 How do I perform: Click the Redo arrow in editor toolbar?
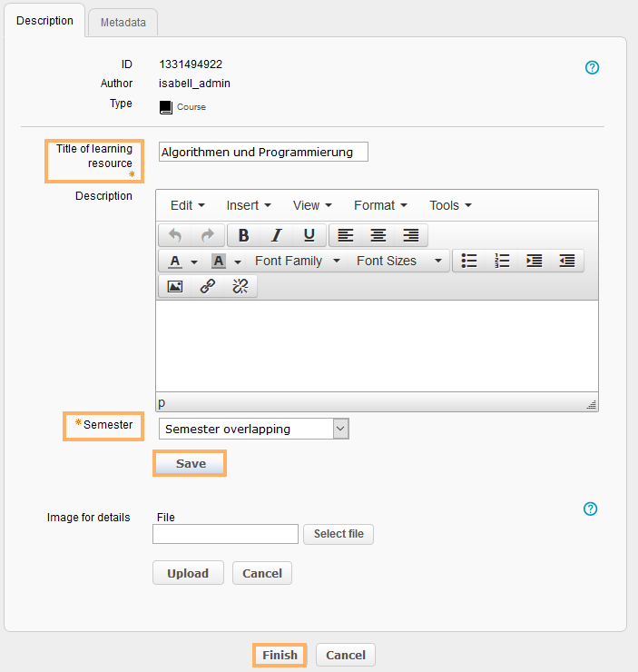tap(208, 235)
